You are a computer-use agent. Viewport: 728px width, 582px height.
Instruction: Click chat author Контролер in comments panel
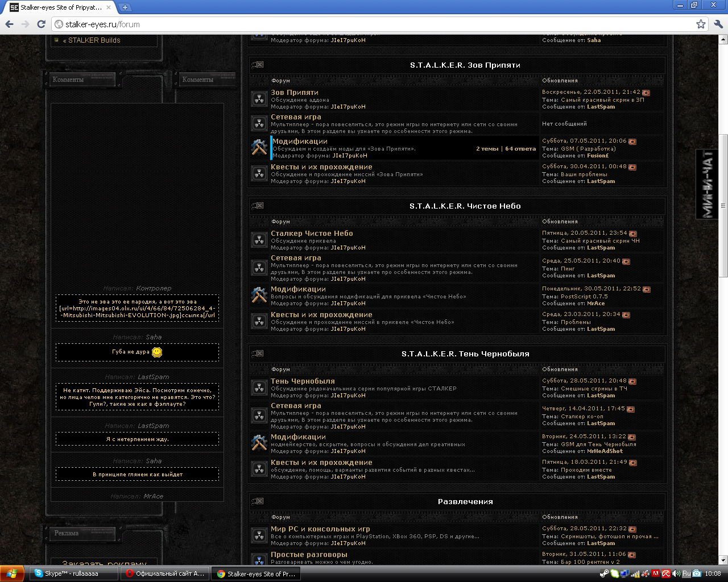[154, 288]
